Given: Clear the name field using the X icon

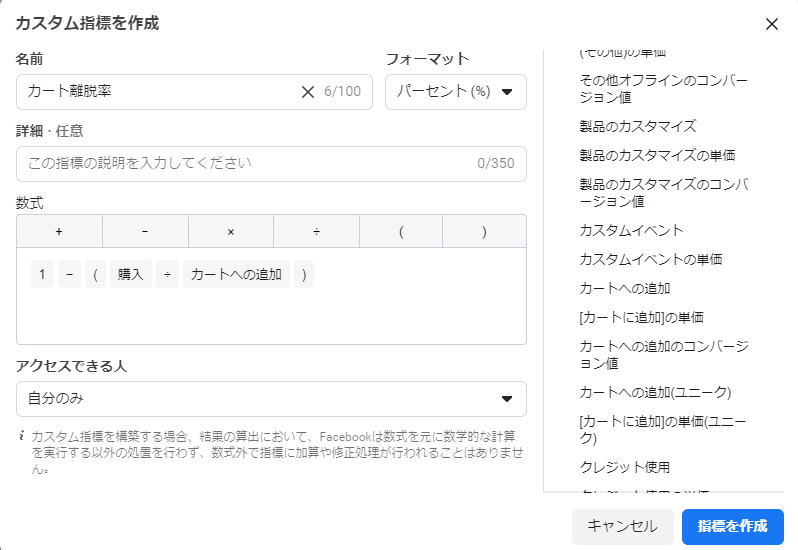Looking at the screenshot, I should coord(308,92).
